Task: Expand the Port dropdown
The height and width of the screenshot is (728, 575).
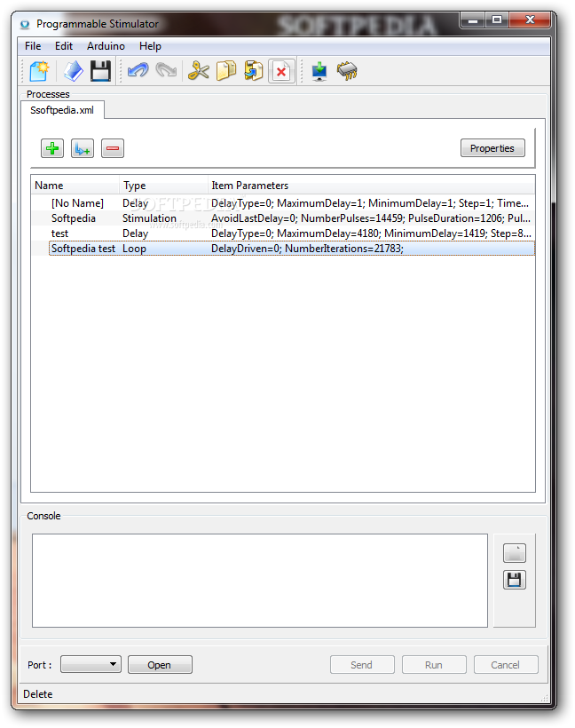Action: [91, 664]
